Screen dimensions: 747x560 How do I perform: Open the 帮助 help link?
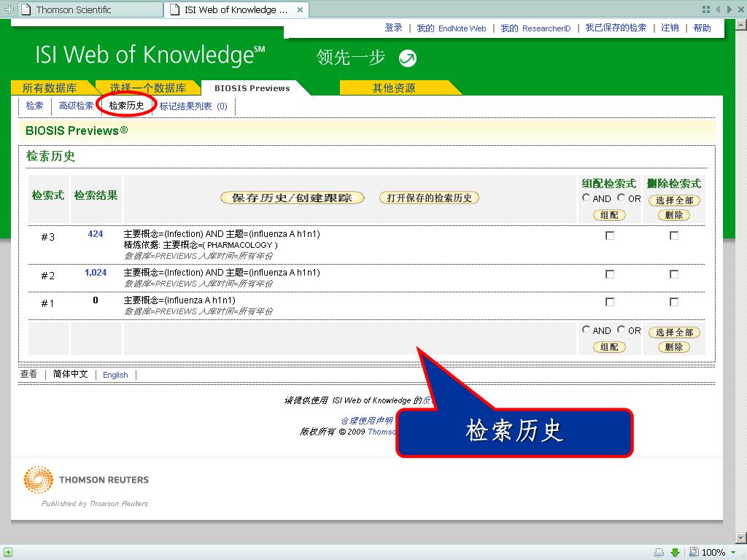click(x=703, y=28)
